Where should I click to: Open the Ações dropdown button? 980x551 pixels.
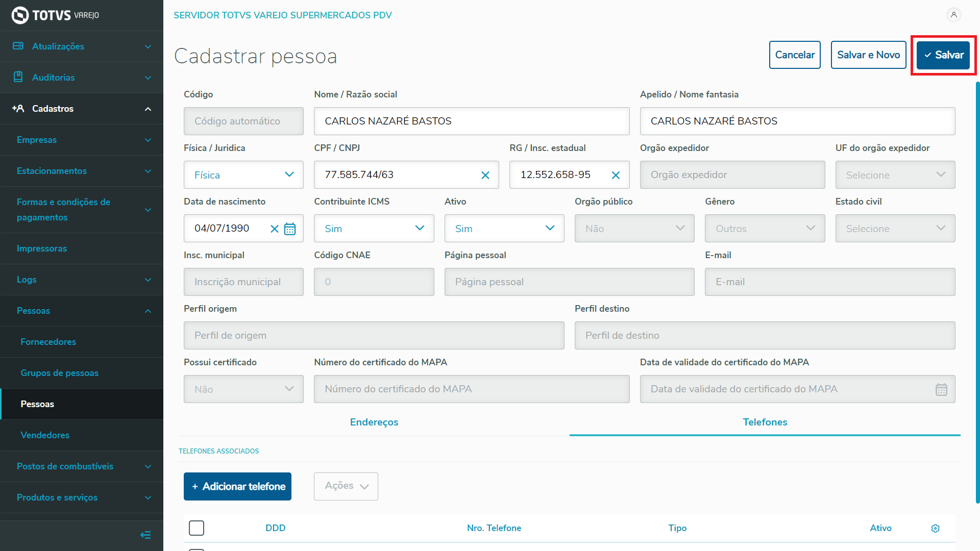(x=346, y=486)
